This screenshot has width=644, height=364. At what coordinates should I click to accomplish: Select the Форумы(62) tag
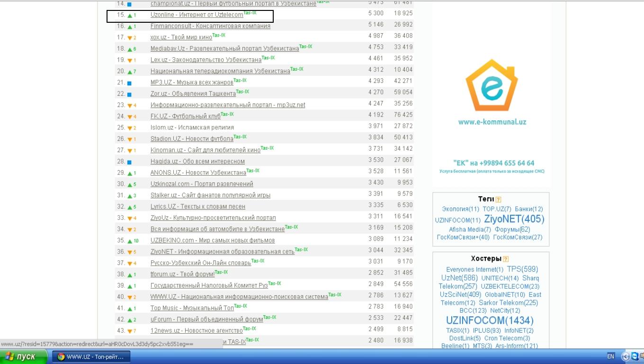[x=512, y=229]
